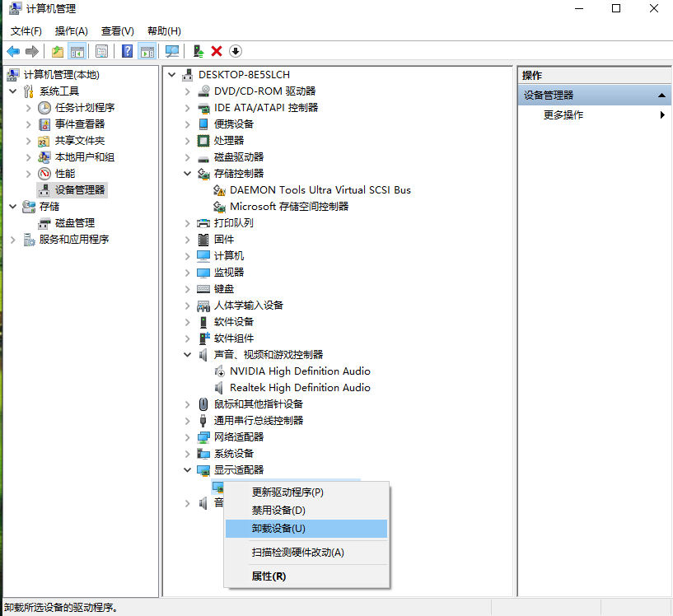Click the update driver toolbar icon
Viewport: 673px width, 616px height.
(198, 52)
